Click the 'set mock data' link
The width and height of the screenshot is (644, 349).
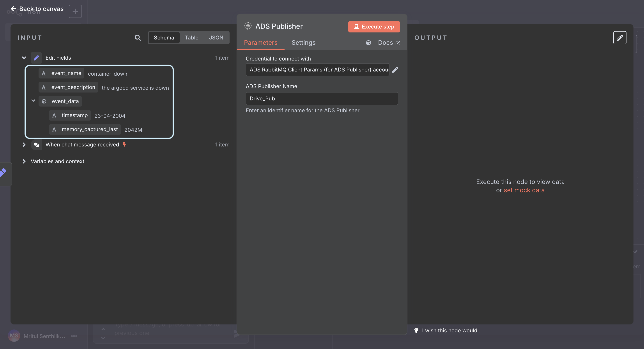click(x=524, y=190)
